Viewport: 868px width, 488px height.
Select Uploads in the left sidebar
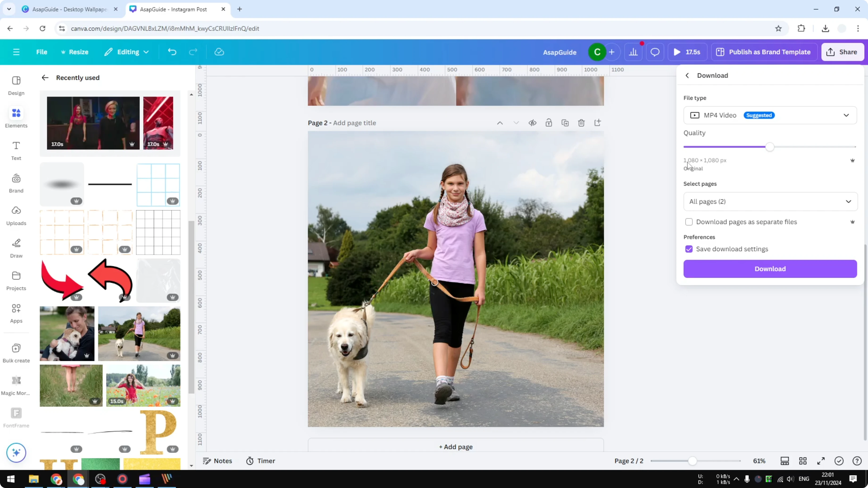16,215
